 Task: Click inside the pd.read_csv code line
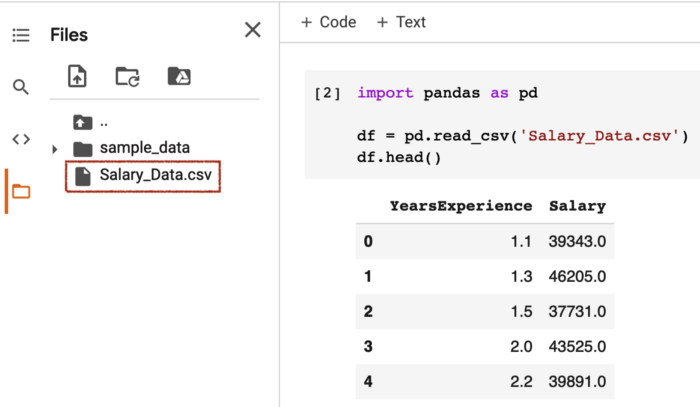pyautogui.click(x=522, y=136)
